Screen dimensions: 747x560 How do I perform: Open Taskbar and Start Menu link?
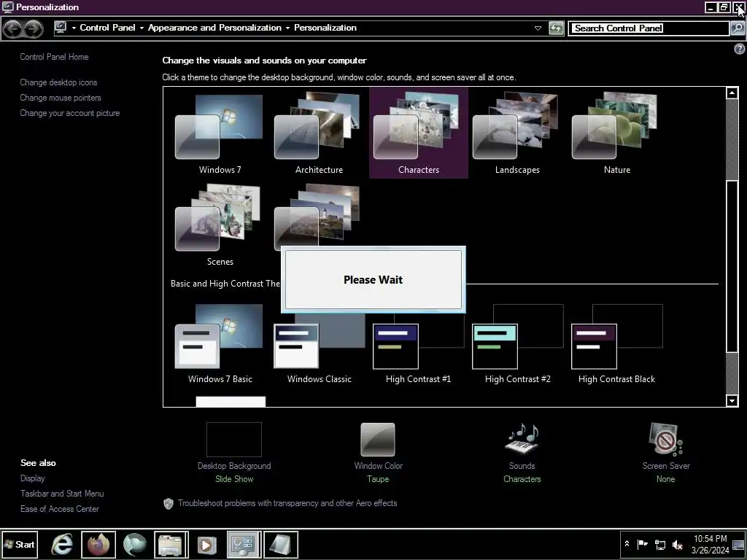[62, 494]
